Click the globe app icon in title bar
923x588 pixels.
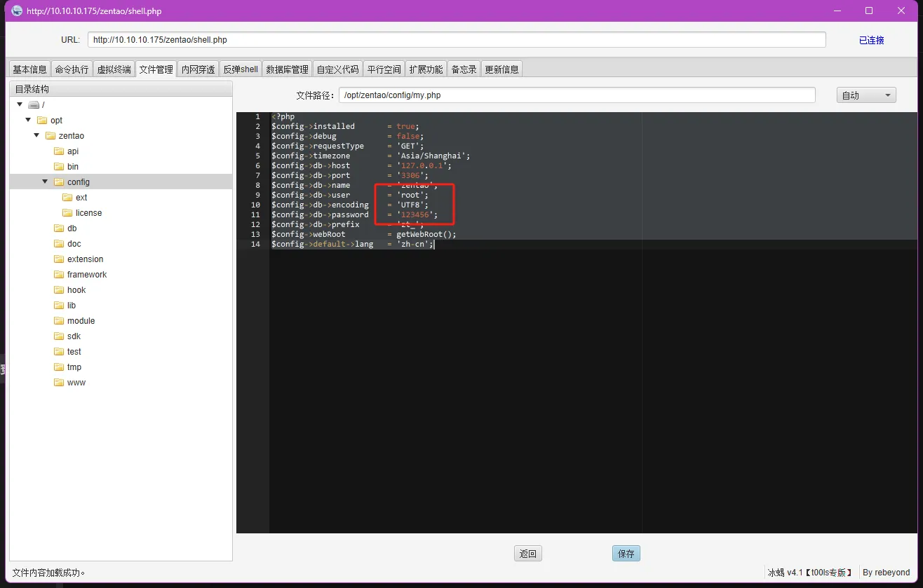coord(18,11)
